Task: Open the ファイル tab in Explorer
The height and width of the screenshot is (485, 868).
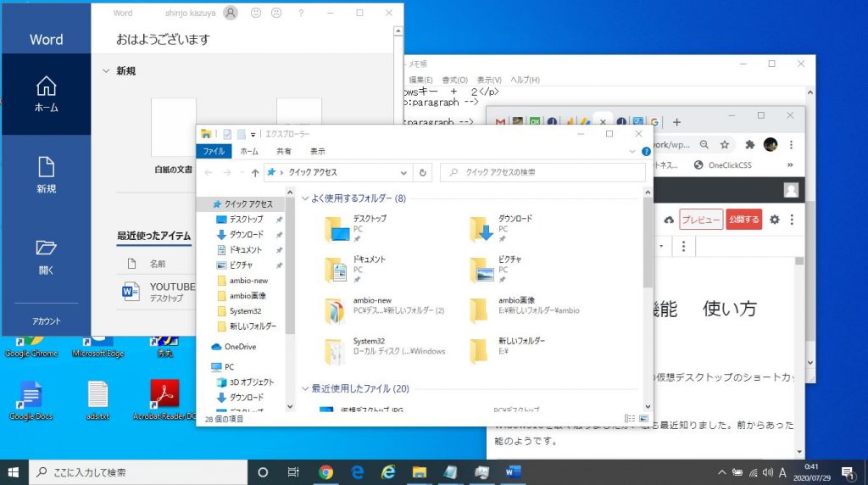Action: pyautogui.click(x=214, y=151)
